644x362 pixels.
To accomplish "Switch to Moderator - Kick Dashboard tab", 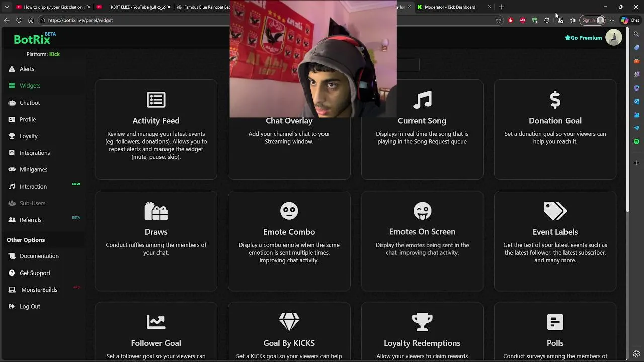I will click(x=454, y=7).
